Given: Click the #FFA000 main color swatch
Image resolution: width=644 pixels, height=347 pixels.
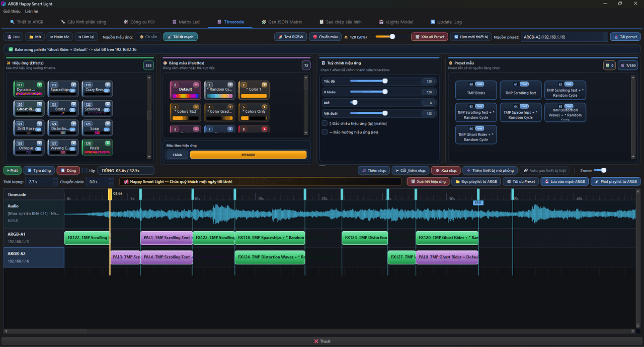Looking at the screenshot, I should pos(248,155).
